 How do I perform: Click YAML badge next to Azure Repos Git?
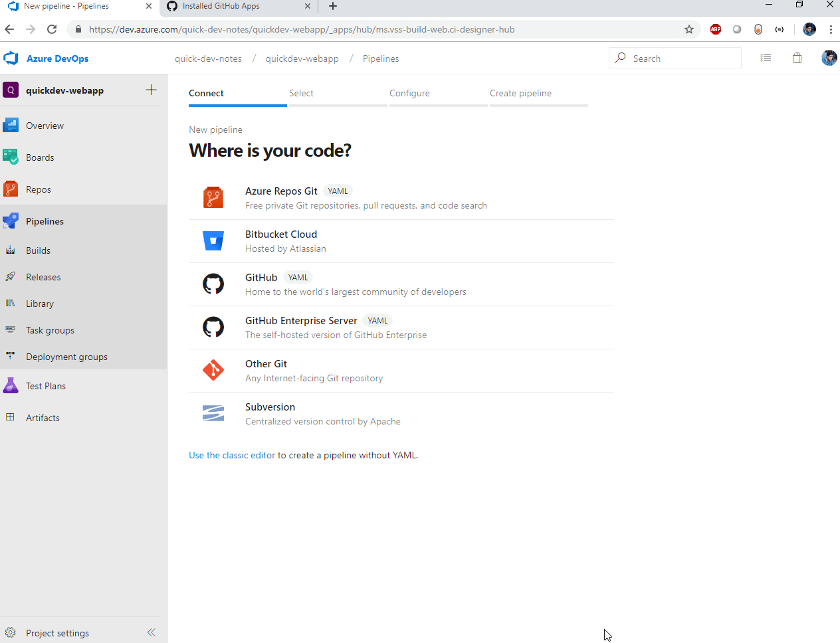tap(338, 191)
